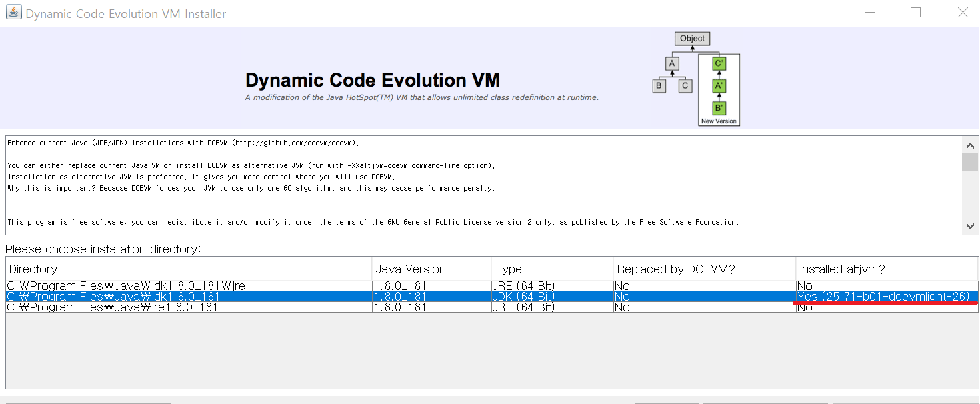Click the 'New Version' label in the diagram
Viewport: 980px width, 404px height.
[719, 121]
